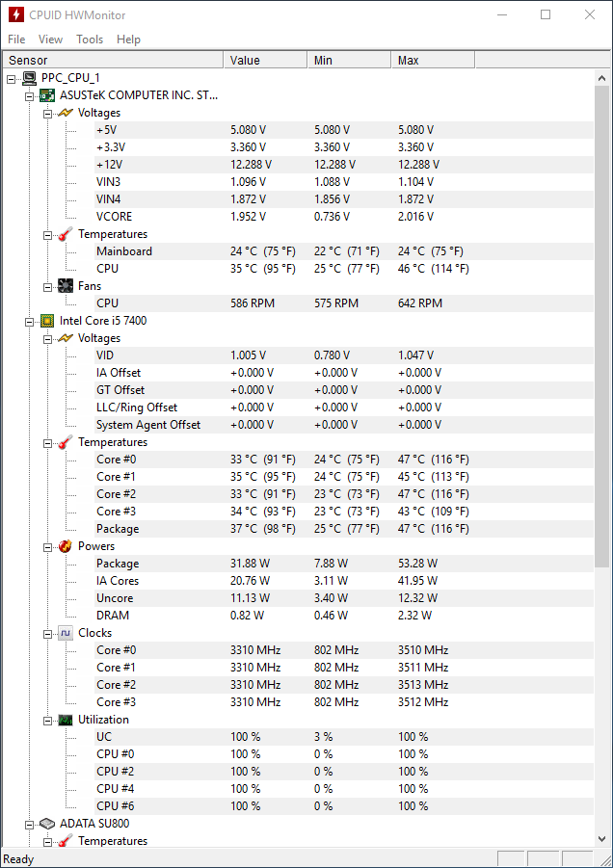The image size is (613, 868).
Task: Collapse the ASUSTeK COMPUTER INC. node
Action: pos(29,96)
